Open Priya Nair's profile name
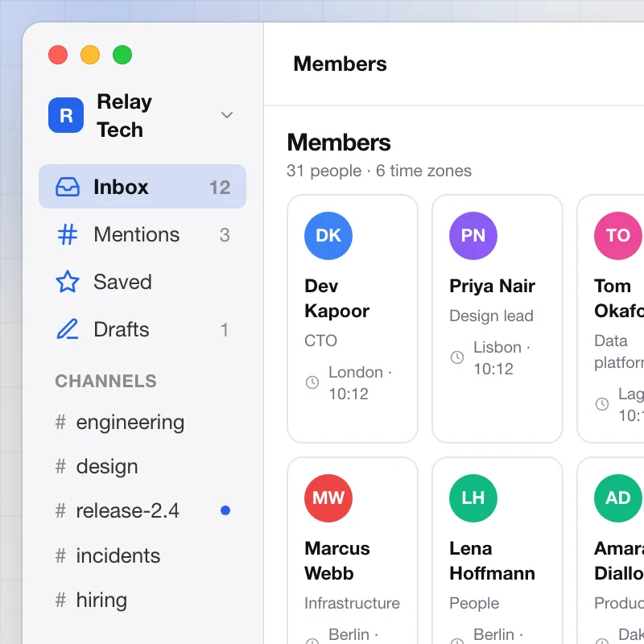This screenshot has width=644, height=644. [492, 286]
